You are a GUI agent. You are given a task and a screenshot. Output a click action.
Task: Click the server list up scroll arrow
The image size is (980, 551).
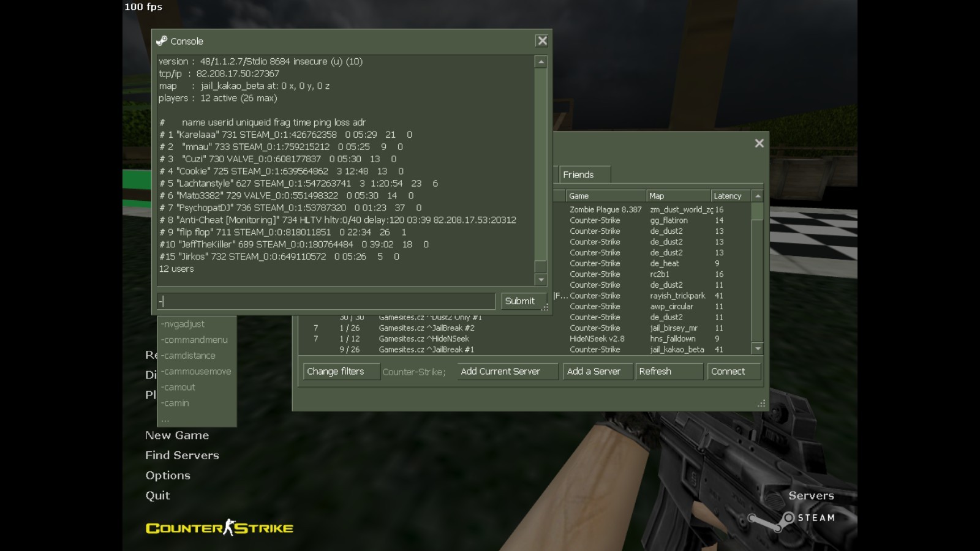[x=758, y=196]
